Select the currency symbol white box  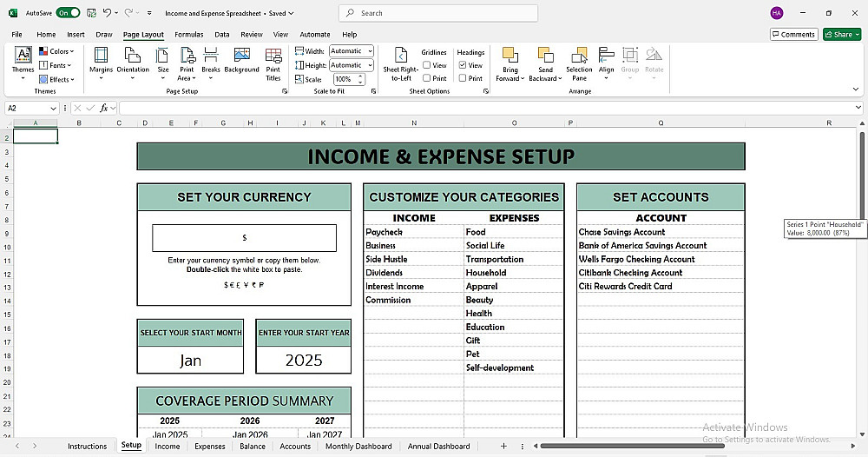pos(244,238)
